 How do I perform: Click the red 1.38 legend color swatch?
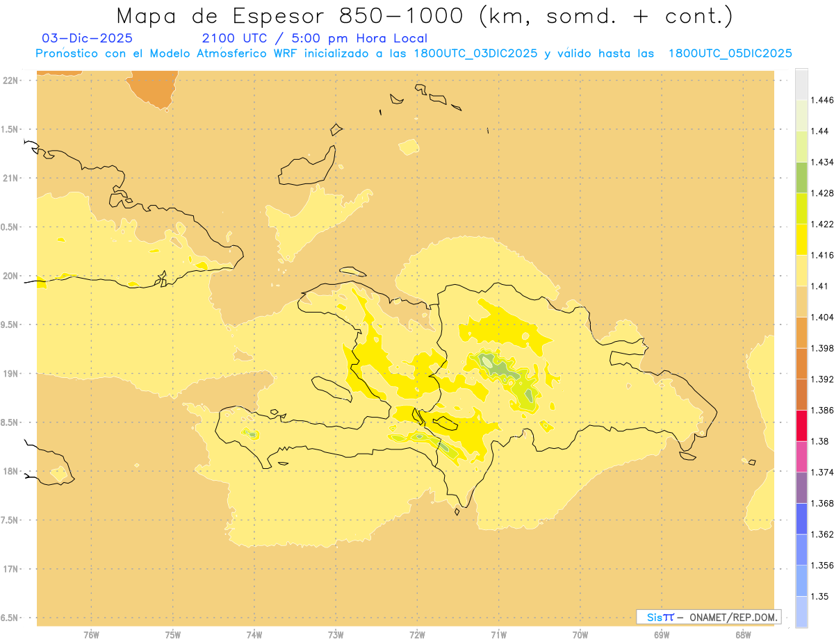click(x=801, y=425)
